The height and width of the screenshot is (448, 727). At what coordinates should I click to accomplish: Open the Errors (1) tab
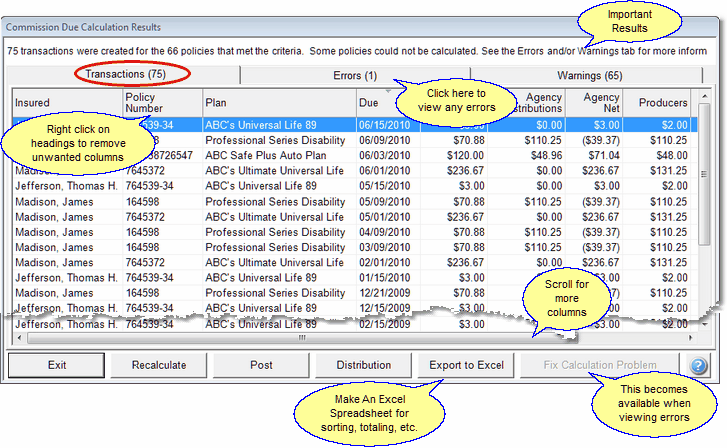355,75
